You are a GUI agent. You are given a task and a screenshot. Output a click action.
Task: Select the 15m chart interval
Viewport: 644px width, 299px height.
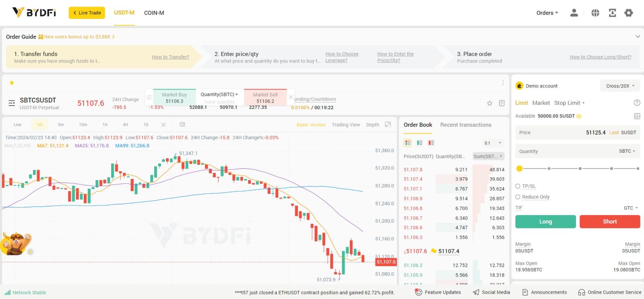tap(83, 125)
